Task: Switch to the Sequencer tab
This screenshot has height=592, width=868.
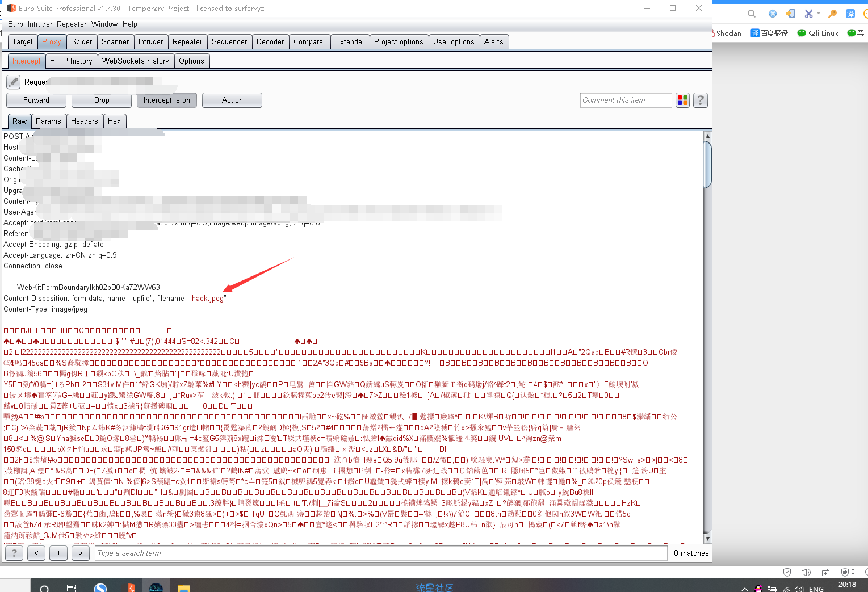Action: [229, 41]
